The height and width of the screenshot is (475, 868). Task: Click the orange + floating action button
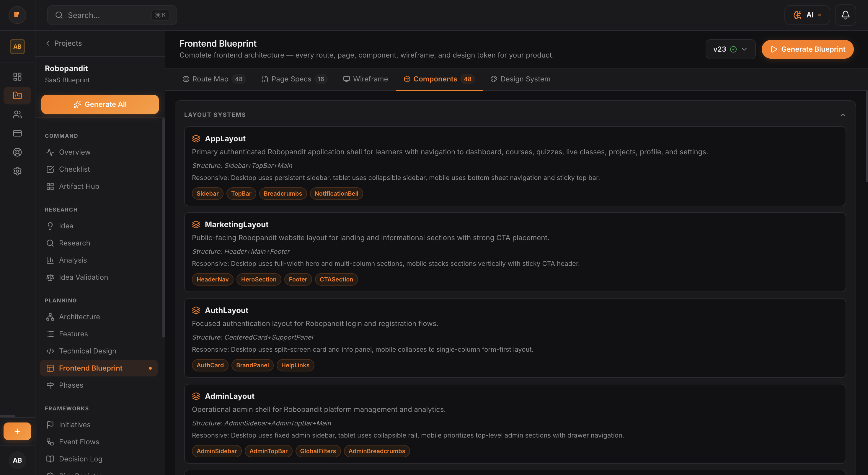tap(17, 431)
